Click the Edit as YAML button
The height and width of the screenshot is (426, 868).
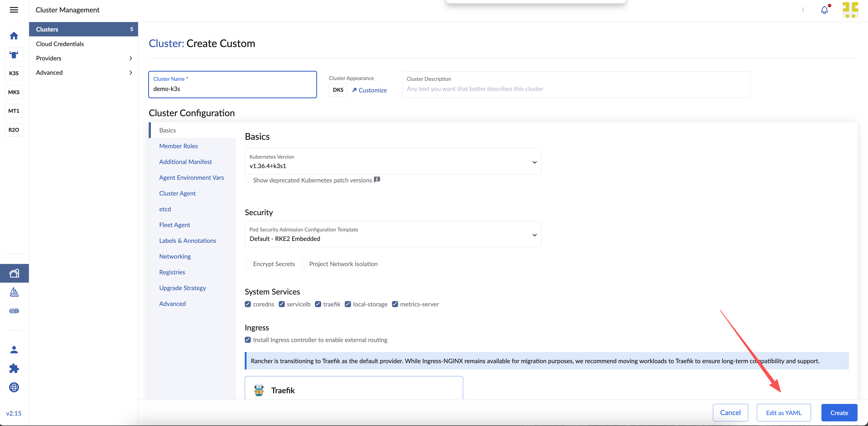point(783,412)
